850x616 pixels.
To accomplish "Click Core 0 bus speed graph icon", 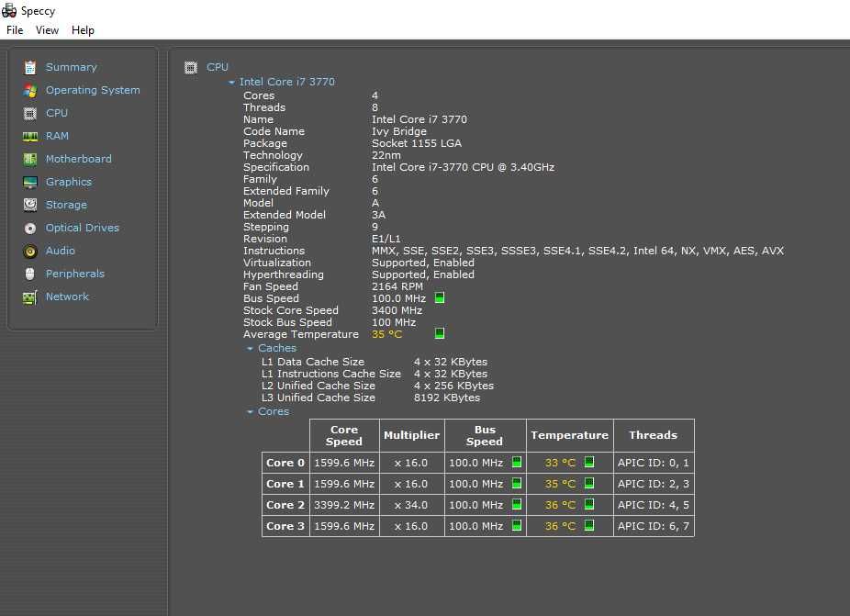I will pos(517,462).
